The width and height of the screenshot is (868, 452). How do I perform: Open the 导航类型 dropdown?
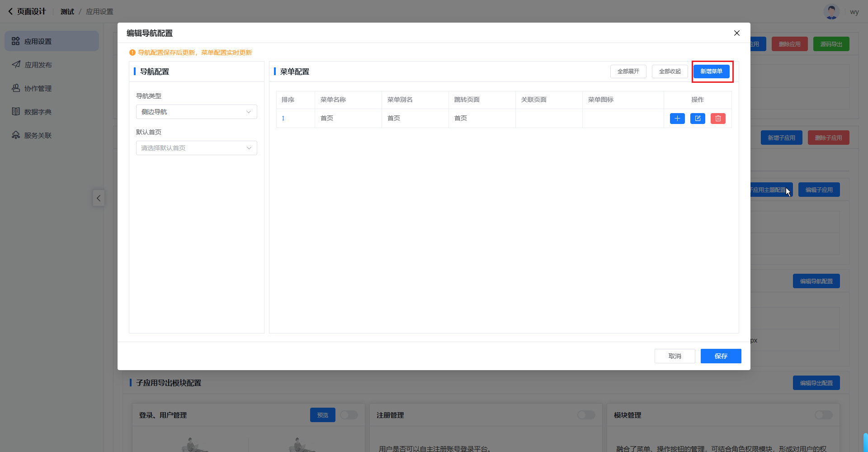pos(196,112)
